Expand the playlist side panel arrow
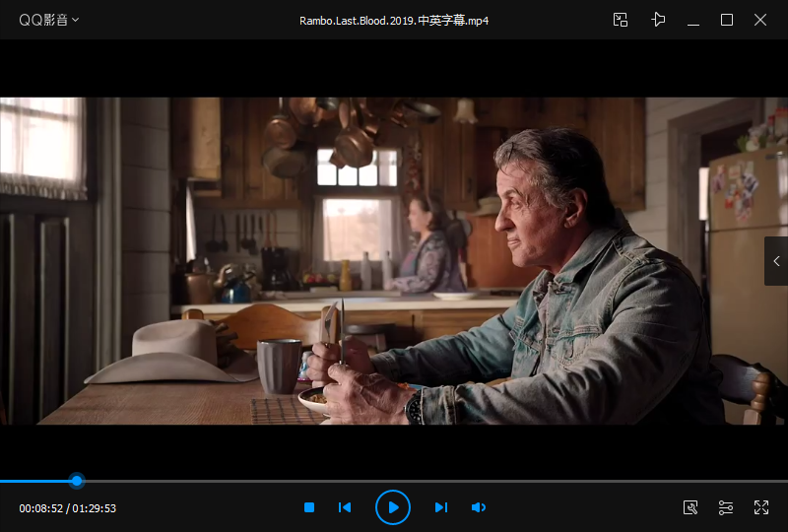 pos(776,261)
